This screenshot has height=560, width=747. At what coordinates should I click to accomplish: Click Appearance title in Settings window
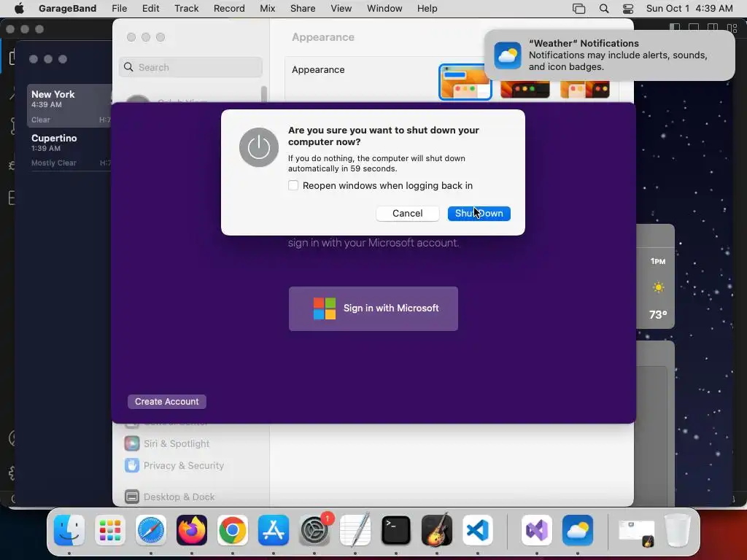pyautogui.click(x=323, y=37)
